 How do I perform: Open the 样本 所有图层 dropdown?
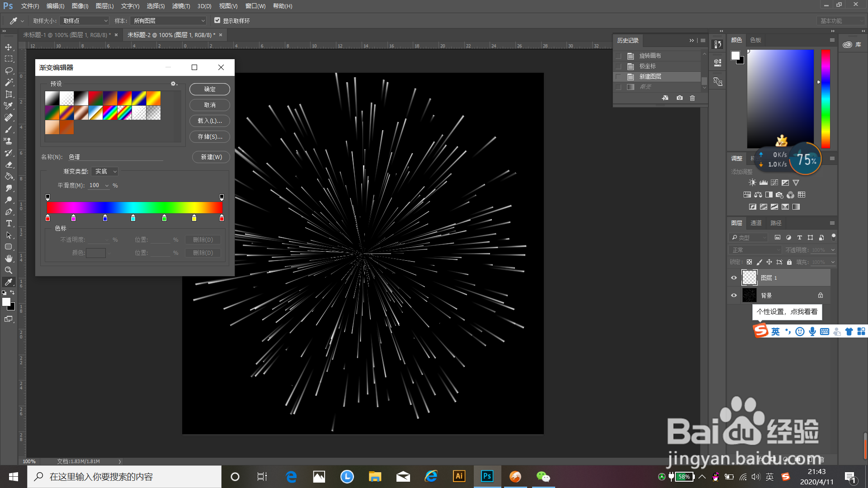click(x=168, y=21)
